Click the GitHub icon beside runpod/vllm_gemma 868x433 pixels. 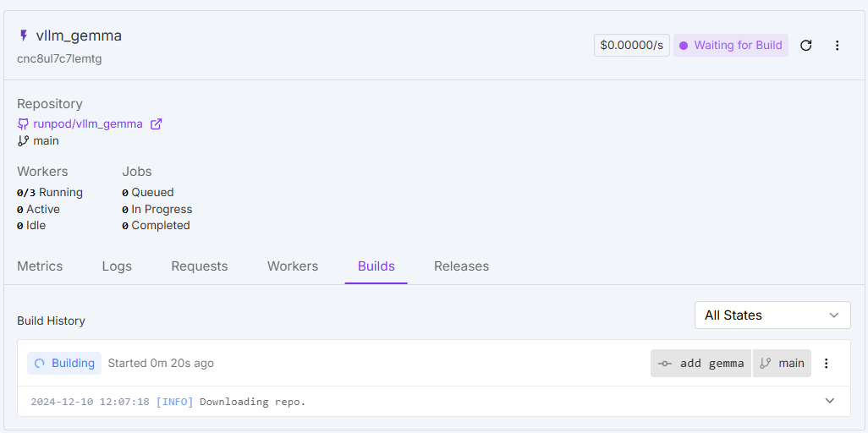(23, 123)
